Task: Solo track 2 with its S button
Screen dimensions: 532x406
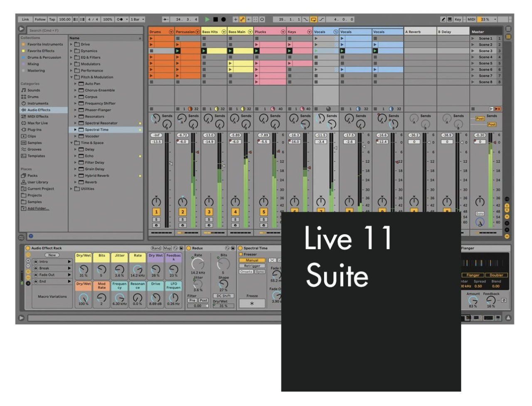Action: click(x=182, y=220)
